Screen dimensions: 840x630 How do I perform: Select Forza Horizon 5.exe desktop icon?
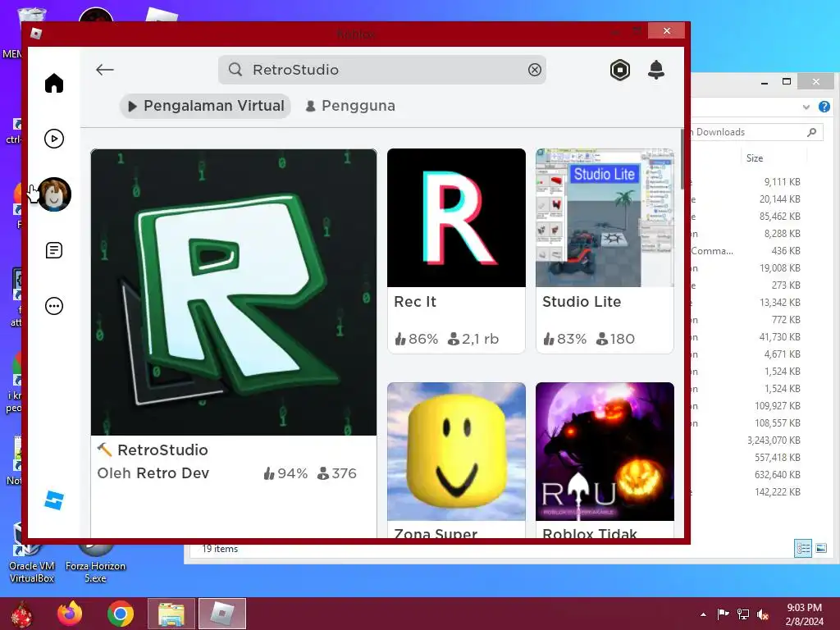[95, 563]
